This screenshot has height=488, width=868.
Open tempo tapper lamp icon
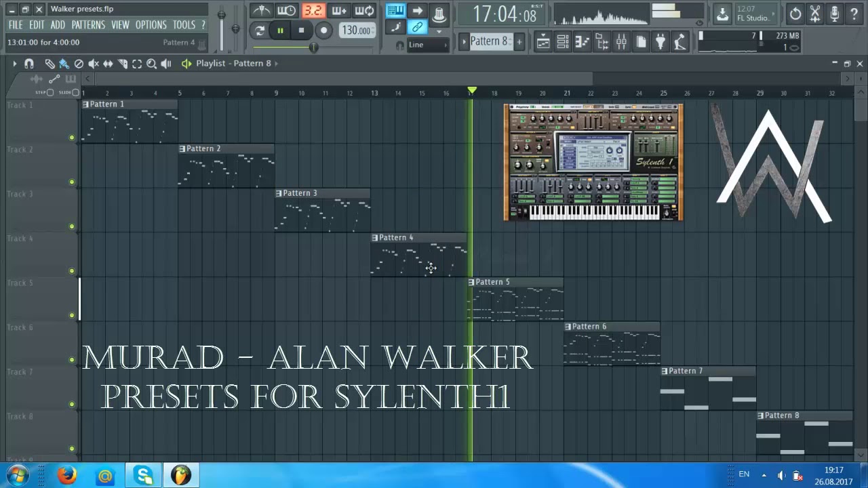tap(680, 42)
